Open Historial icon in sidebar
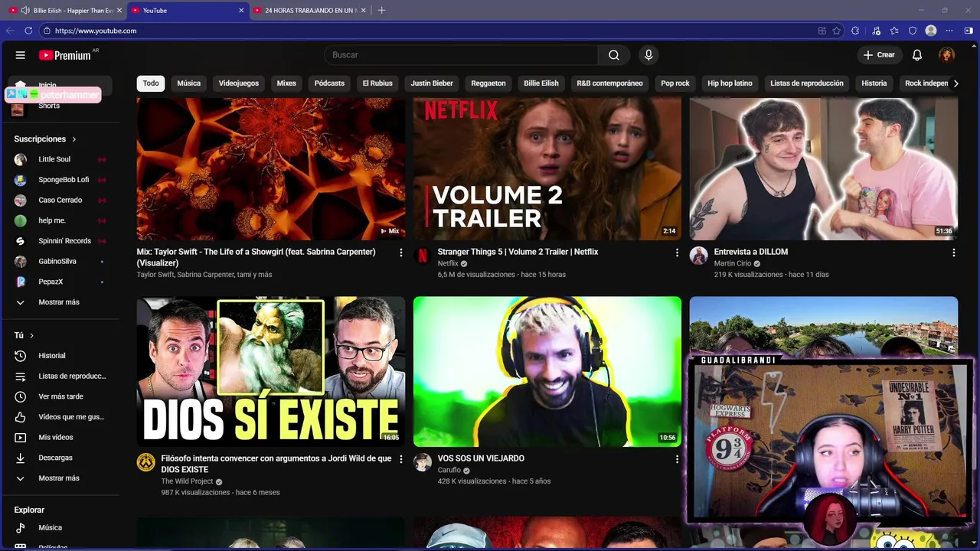 [x=21, y=356]
